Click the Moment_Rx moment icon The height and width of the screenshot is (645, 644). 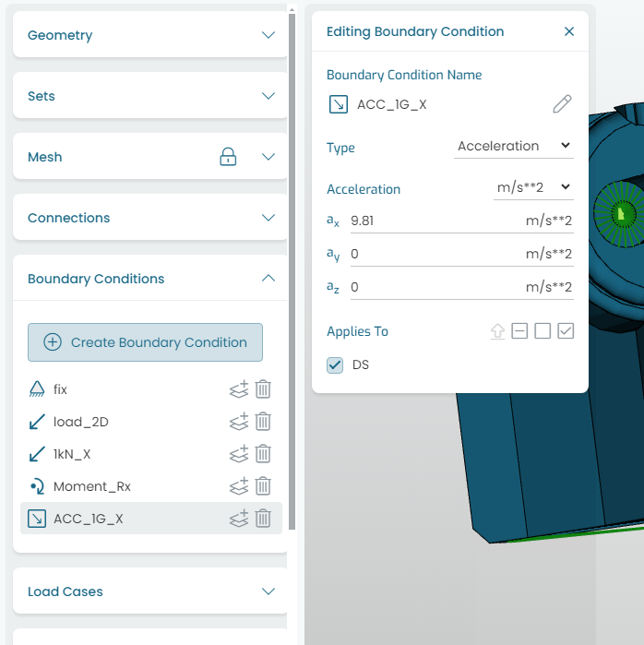pyautogui.click(x=37, y=486)
